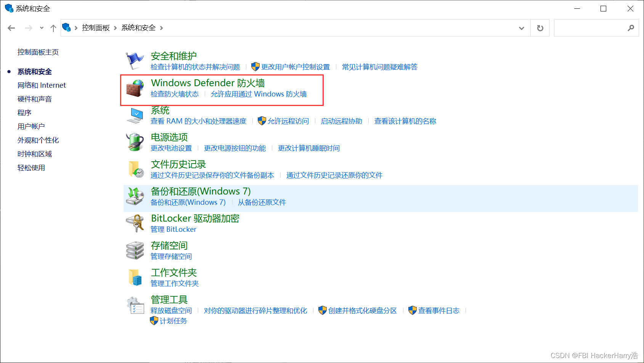
Task: Click 管理存储空间 link
Action: coord(171,257)
